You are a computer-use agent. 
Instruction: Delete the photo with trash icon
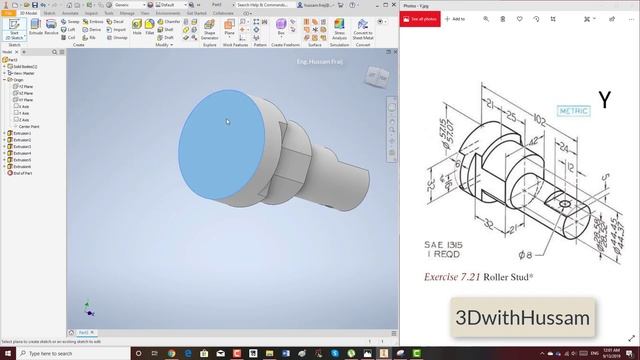[502, 19]
